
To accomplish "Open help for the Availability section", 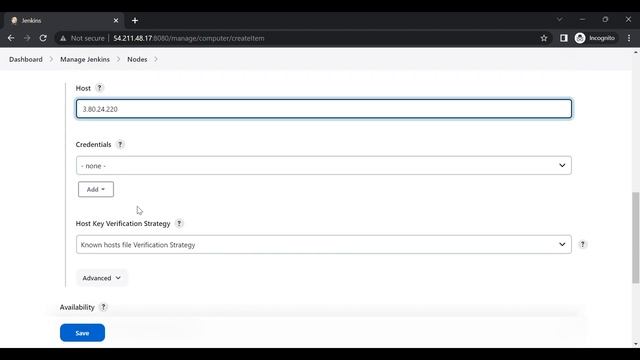I will (103, 307).
